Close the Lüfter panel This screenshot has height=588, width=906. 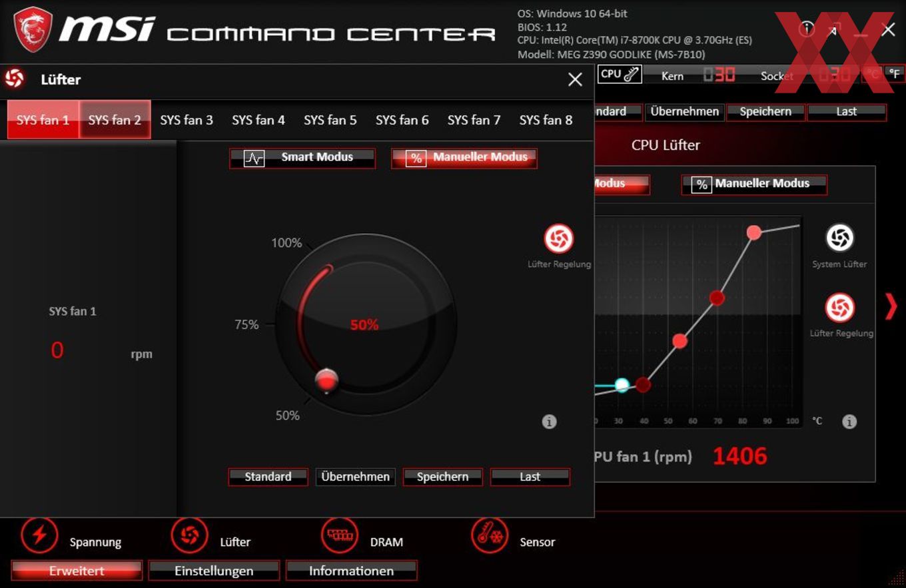pos(575,80)
